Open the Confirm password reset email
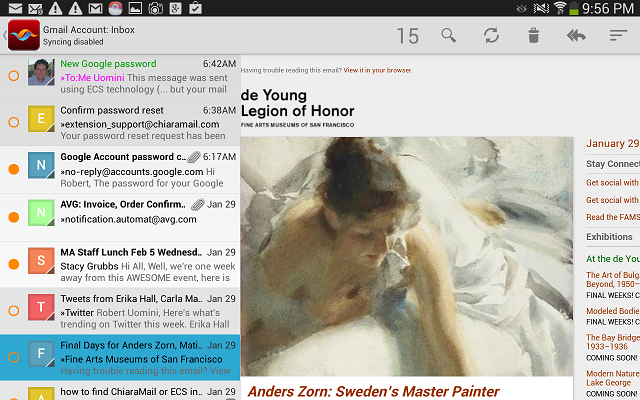Image resolution: width=640 pixels, height=400 pixels. 120,122
